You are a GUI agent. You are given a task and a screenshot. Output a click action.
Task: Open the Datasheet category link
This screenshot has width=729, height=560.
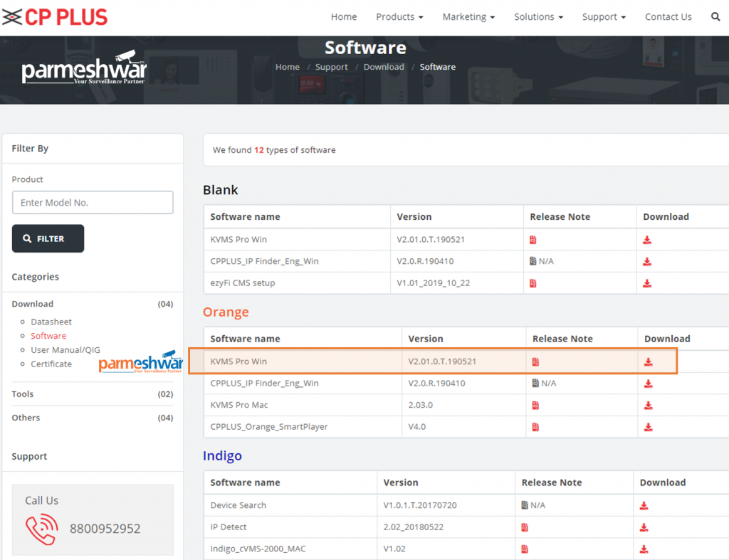coord(51,322)
